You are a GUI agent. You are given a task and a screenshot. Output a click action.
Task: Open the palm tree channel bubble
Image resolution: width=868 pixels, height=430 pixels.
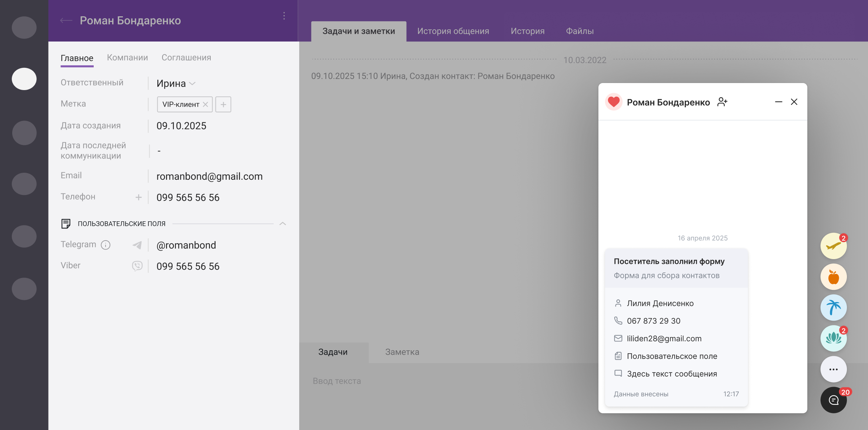tap(833, 307)
